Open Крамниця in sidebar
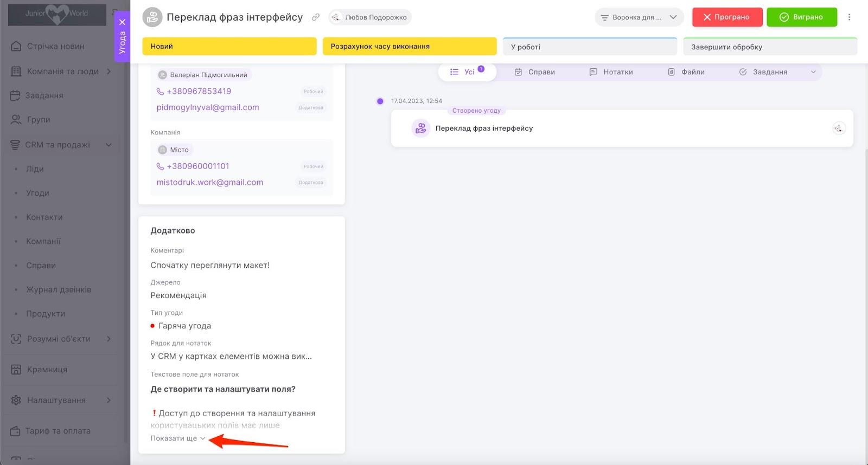This screenshot has height=465, width=868. tap(47, 370)
